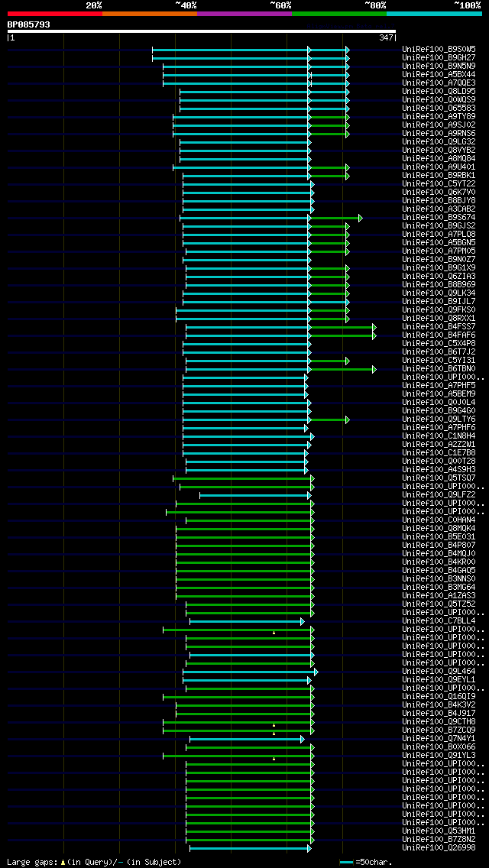Select the UniRef100_A1ZAS3 label
Image resolution: width=489 pixels, height=868 pixels.
pos(439,595)
